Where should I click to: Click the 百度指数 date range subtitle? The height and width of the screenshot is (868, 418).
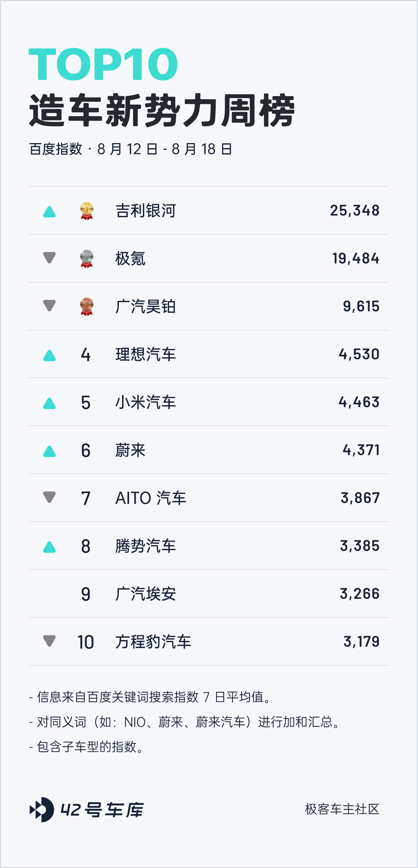pyautogui.click(x=130, y=149)
